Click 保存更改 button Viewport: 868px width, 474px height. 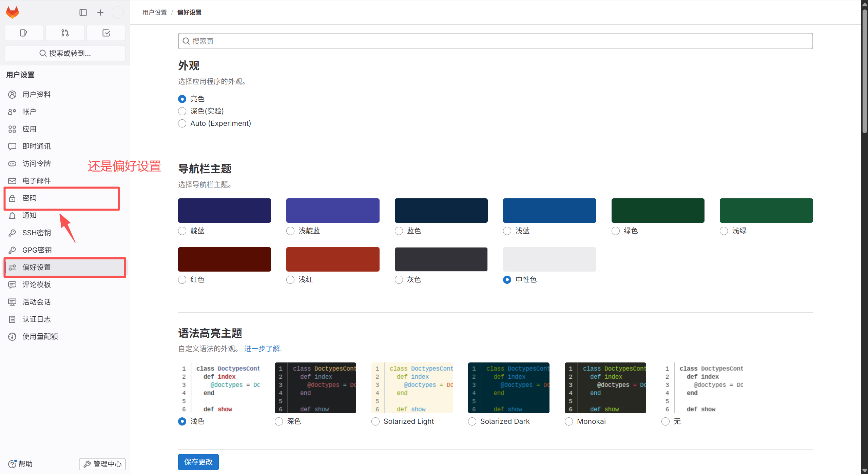(x=198, y=462)
